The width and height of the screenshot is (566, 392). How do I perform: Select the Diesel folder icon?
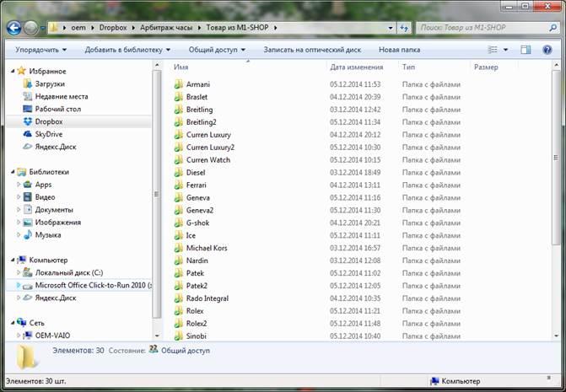(178, 172)
